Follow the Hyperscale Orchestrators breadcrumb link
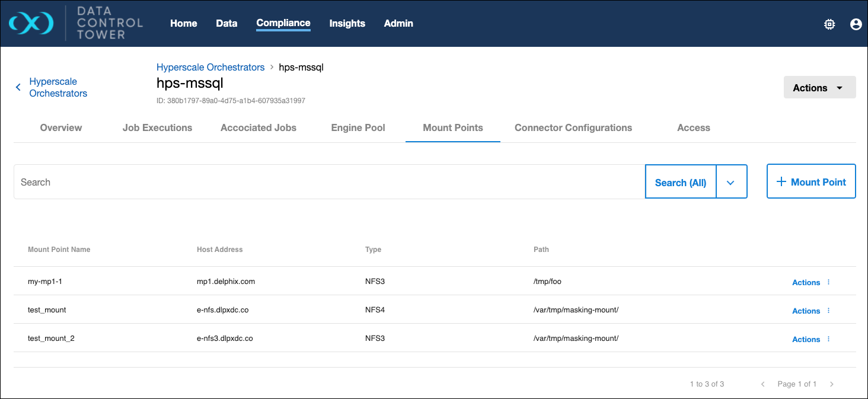 click(210, 67)
